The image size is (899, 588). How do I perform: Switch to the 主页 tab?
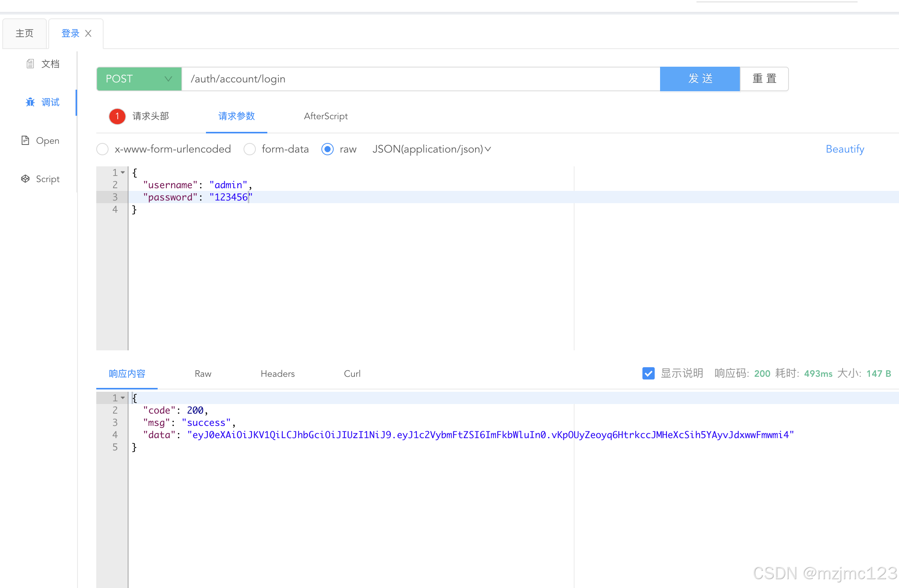coord(25,33)
